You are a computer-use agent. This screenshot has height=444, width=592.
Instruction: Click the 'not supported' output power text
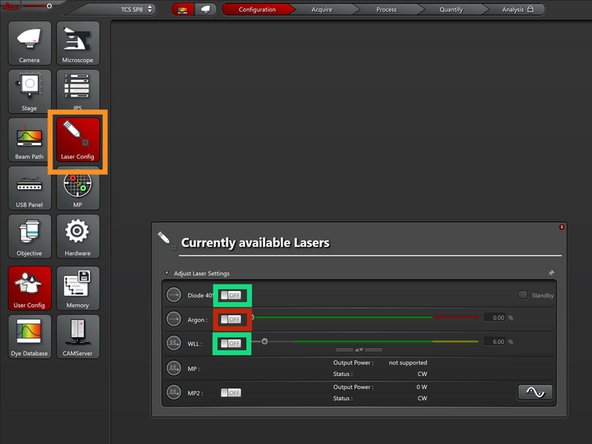coord(408,362)
